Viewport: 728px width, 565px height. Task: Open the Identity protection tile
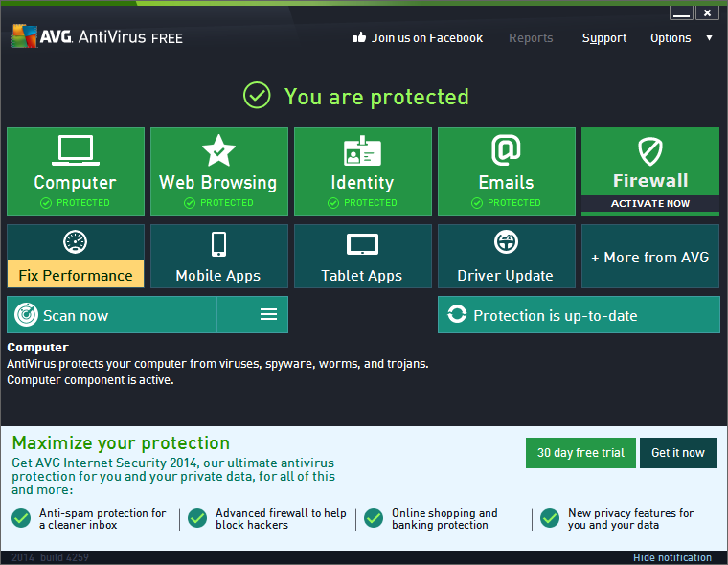click(362, 171)
